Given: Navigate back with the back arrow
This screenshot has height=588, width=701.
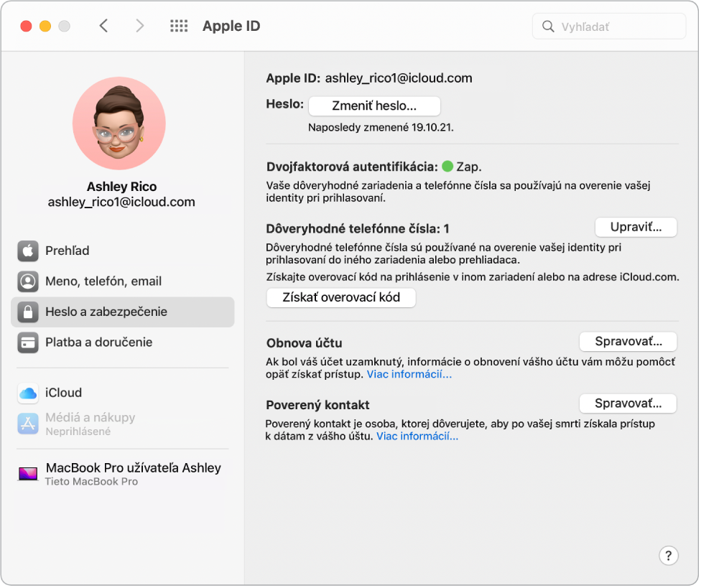Looking at the screenshot, I should (x=103, y=25).
